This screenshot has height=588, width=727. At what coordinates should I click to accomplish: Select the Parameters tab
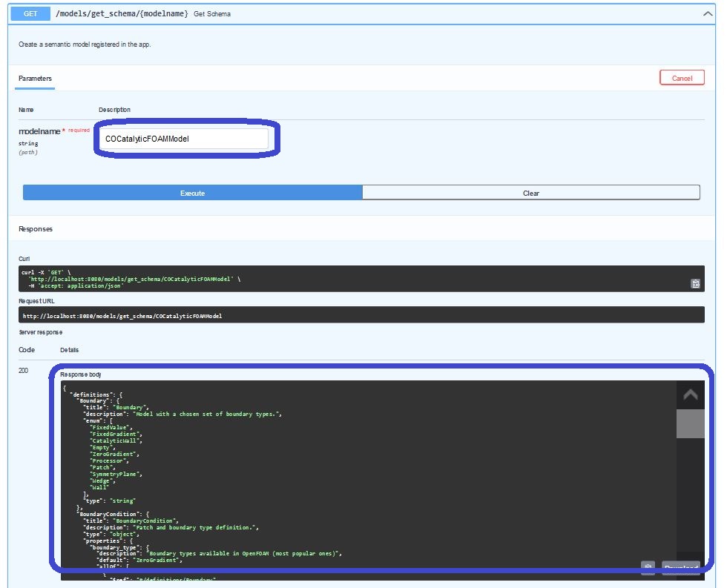pos(36,79)
